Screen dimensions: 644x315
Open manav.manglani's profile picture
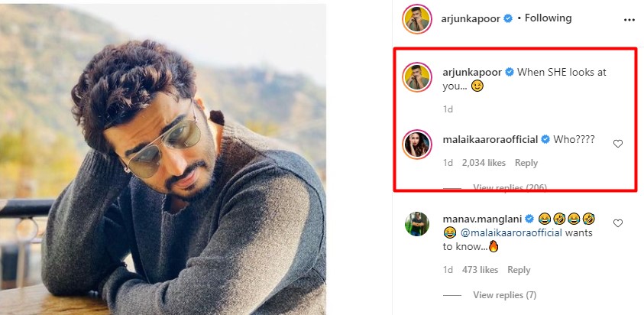[417, 224]
